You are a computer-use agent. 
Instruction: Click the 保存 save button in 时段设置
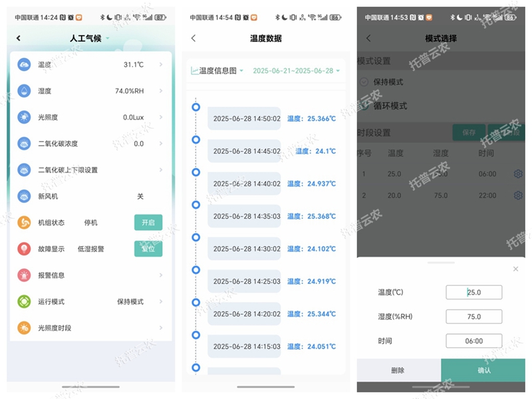(467, 132)
